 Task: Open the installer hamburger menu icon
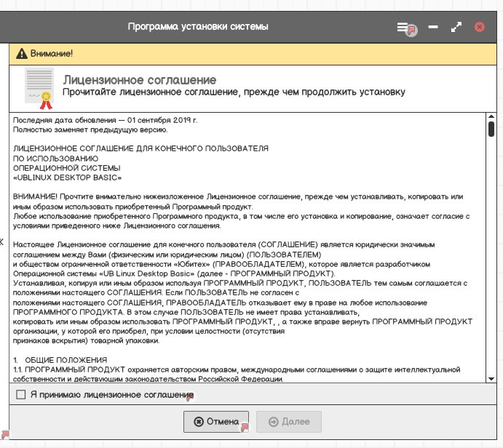coord(403,27)
